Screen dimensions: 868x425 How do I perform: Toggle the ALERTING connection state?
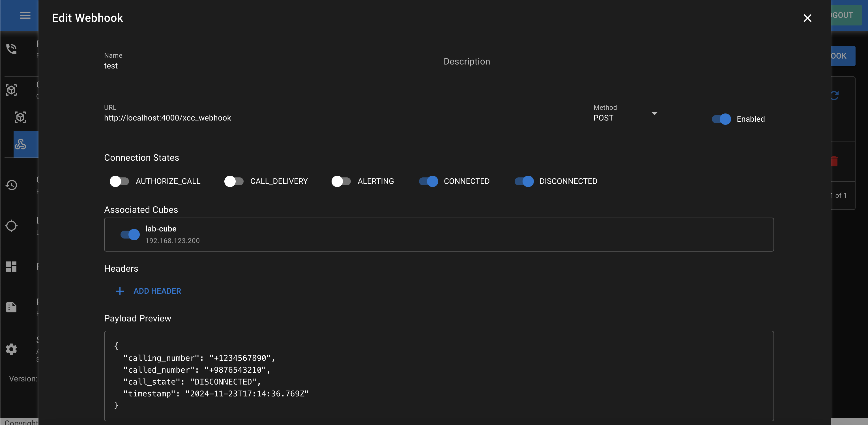coord(341,181)
